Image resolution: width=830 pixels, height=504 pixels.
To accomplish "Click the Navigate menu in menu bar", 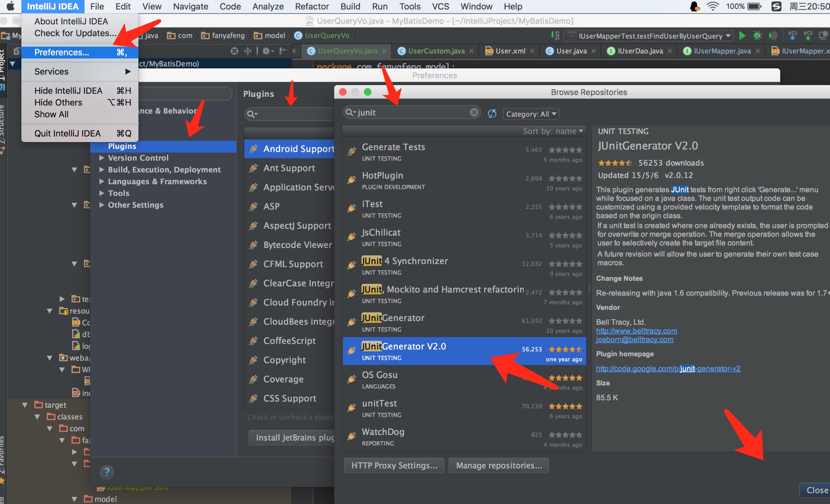I will (189, 7).
